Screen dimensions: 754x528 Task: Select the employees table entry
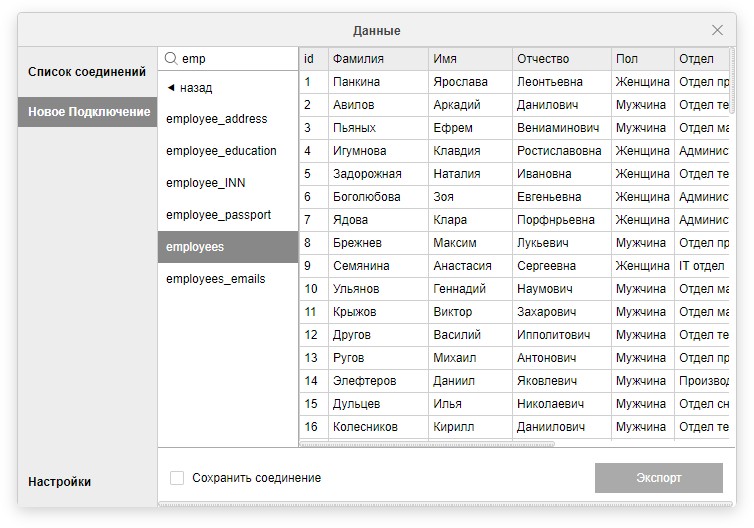coord(195,247)
